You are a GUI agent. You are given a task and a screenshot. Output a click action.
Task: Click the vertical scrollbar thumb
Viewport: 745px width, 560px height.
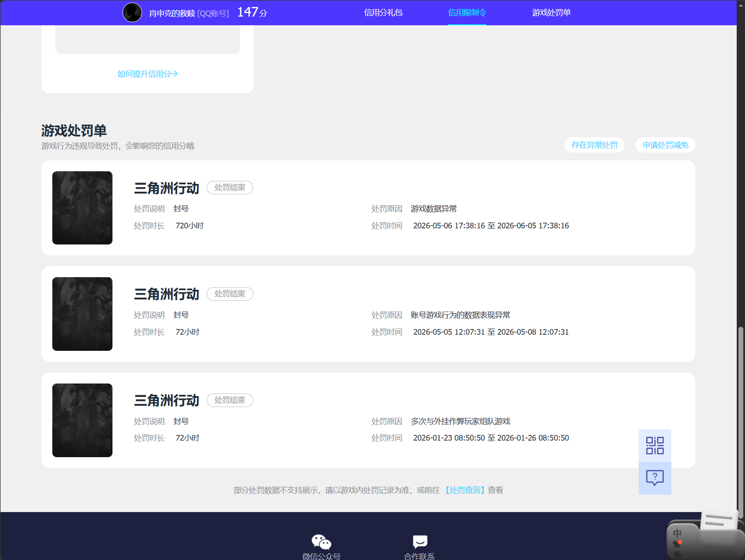tap(741, 422)
